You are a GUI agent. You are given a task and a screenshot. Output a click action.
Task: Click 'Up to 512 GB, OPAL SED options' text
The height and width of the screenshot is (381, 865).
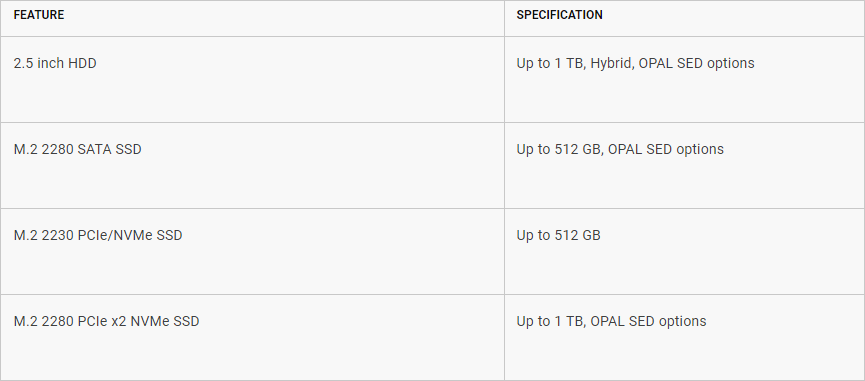tap(620, 149)
